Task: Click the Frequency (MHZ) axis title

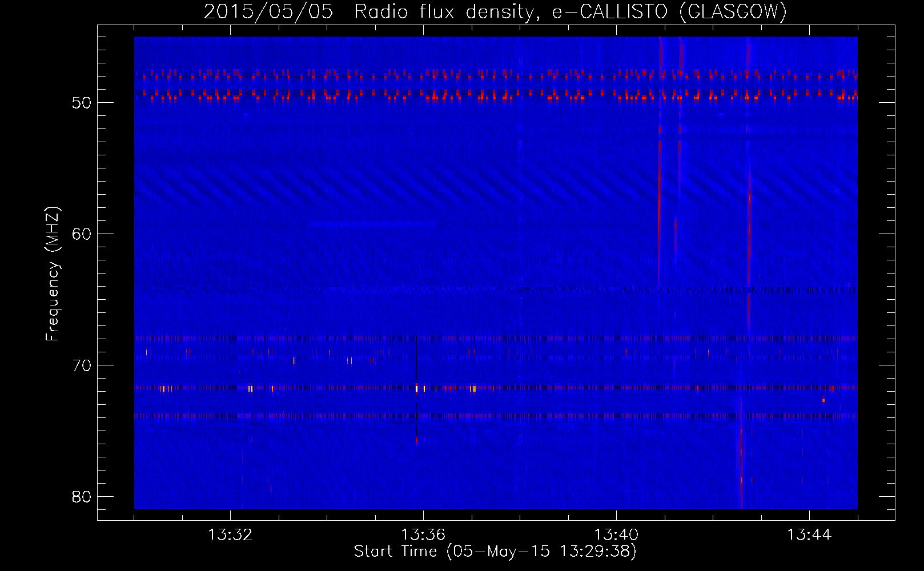Action: 53,274
